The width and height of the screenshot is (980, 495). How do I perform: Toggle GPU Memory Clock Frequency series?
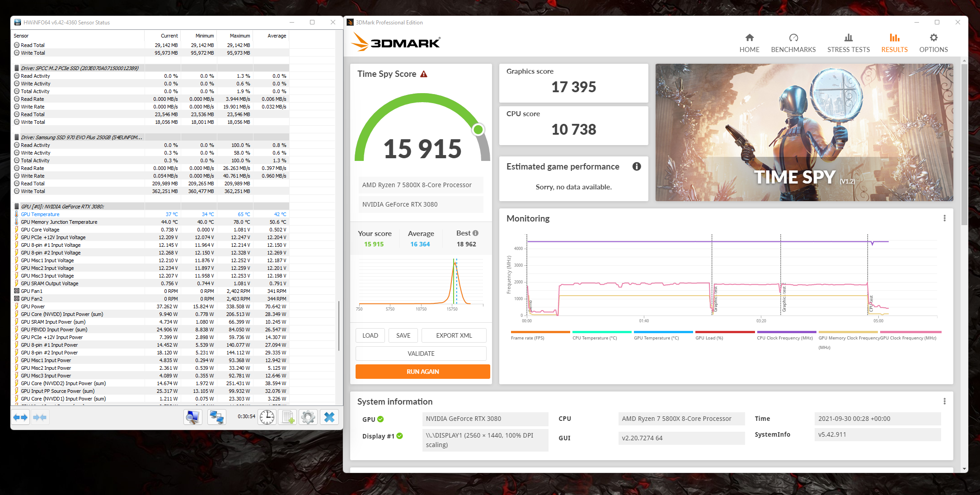[848, 340]
